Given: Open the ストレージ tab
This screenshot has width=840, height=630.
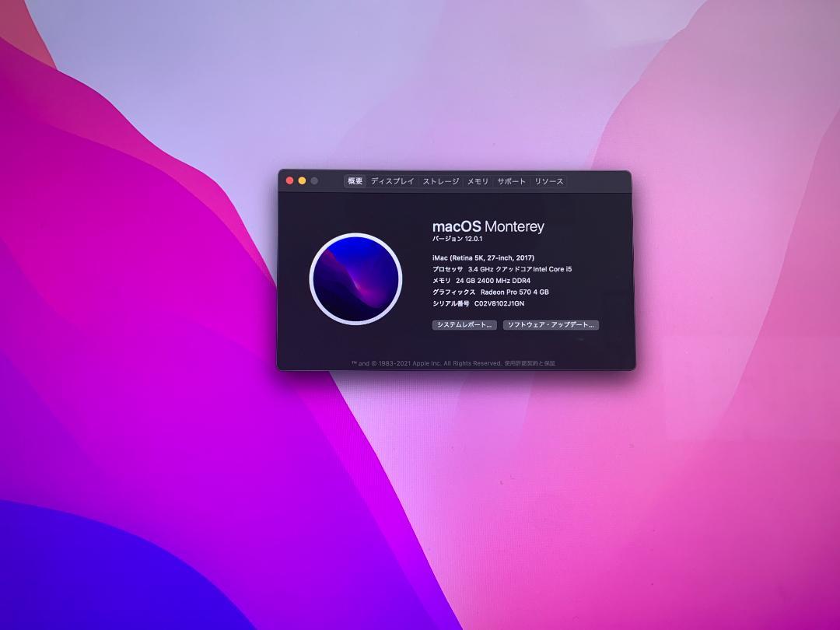Looking at the screenshot, I should click(441, 181).
